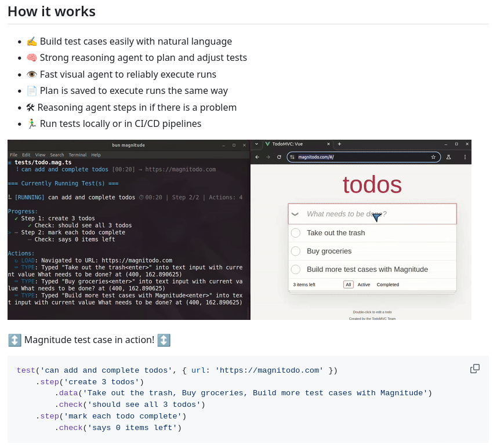Click the 'todos' title in the browser page
This screenshot has width=497, height=448.
click(372, 185)
